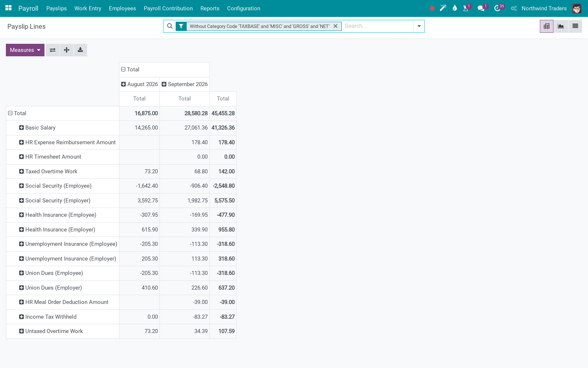This screenshot has height=368, width=588.
Task: Open the Reports menu
Action: 210,8
